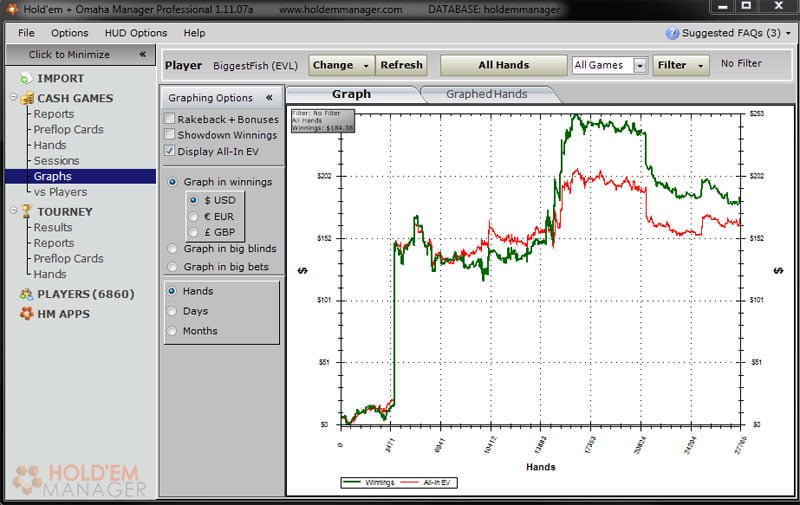800x505 pixels.
Task: Click the Hold'em Manager title bar app icon
Action: coord(11,9)
